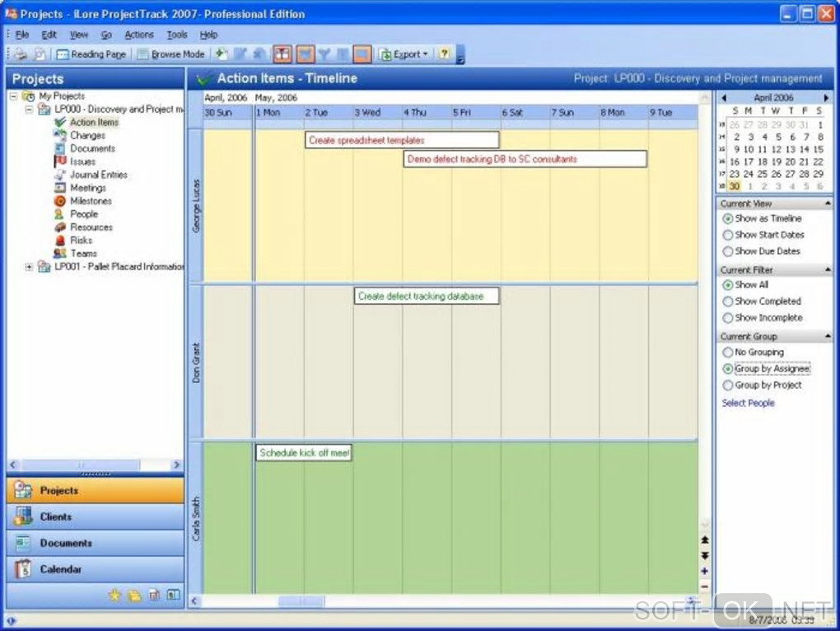Image resolution: width=840 pixels, height=631 pixels.
Task: Select the Show All filter option
Action: 727,285
